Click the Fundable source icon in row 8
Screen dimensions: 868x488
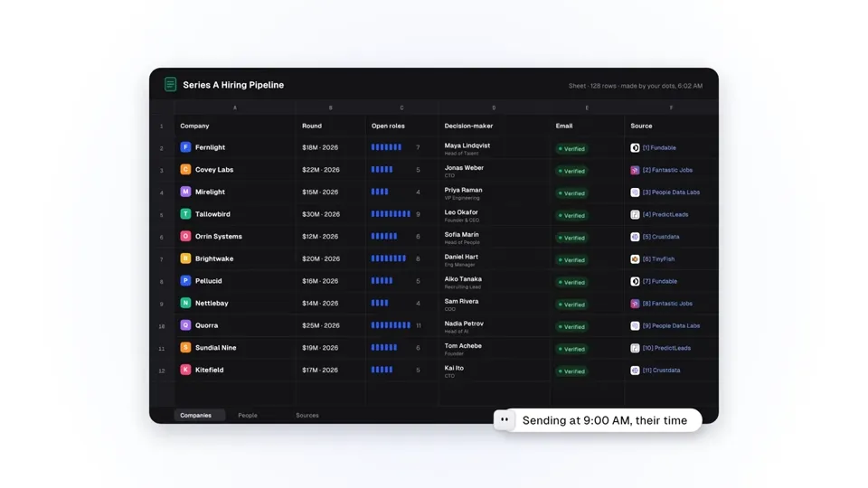tap(635, 281)
